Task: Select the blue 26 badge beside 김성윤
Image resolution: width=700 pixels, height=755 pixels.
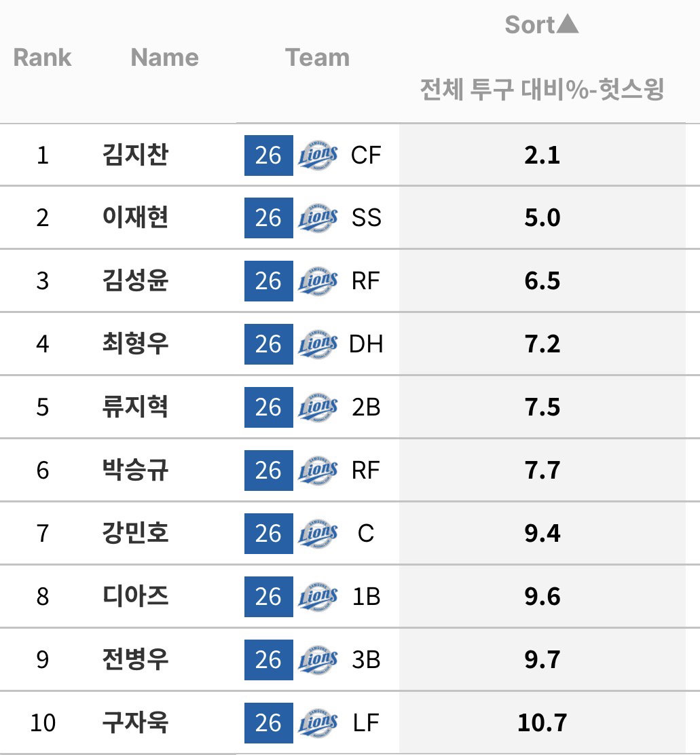Action: click(269, 281)
